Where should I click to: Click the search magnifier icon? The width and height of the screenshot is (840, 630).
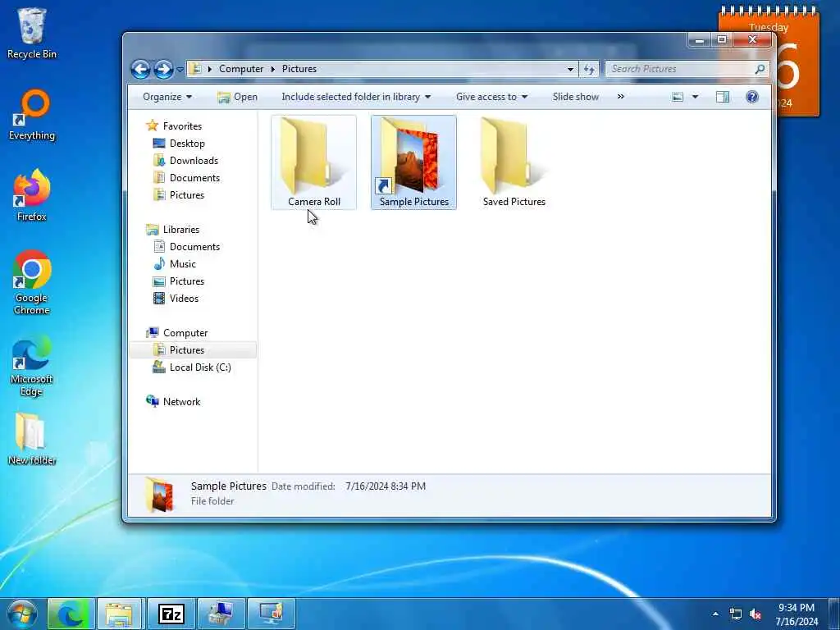[x=760, y=69]
